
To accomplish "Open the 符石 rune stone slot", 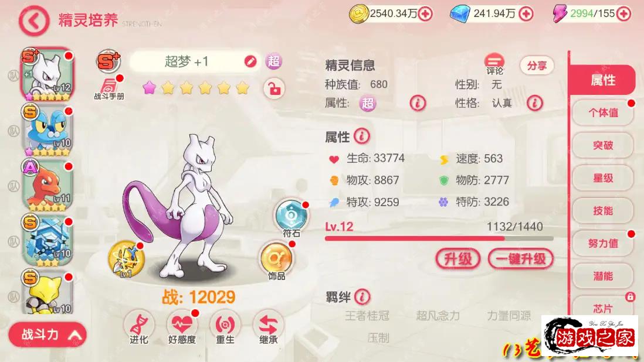I will [x=291, y=218].
